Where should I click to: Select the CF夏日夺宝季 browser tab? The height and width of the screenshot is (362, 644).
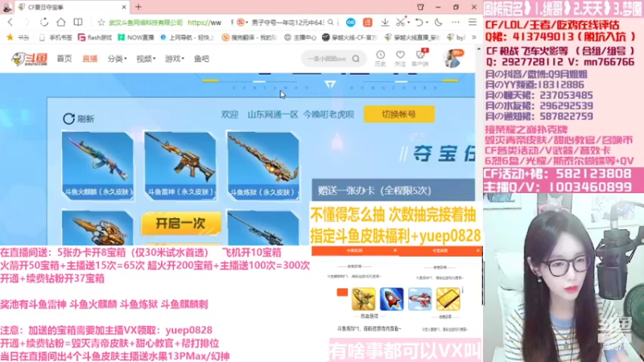pyautogui.click(x=72, y=7)
